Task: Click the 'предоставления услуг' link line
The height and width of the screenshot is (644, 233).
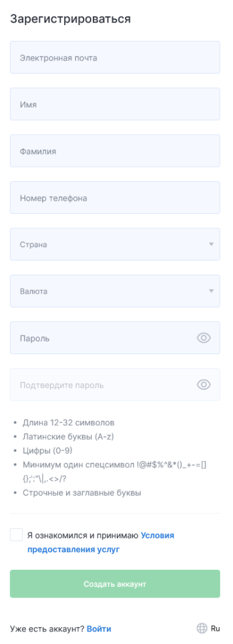Action: click(x=73, y=550)
